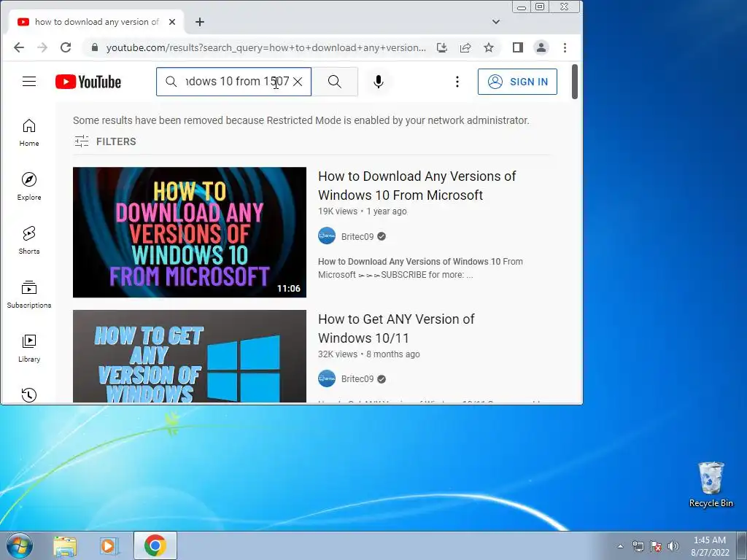
Task: Click the YouTube search magnifier button
Action: [335, 82]
